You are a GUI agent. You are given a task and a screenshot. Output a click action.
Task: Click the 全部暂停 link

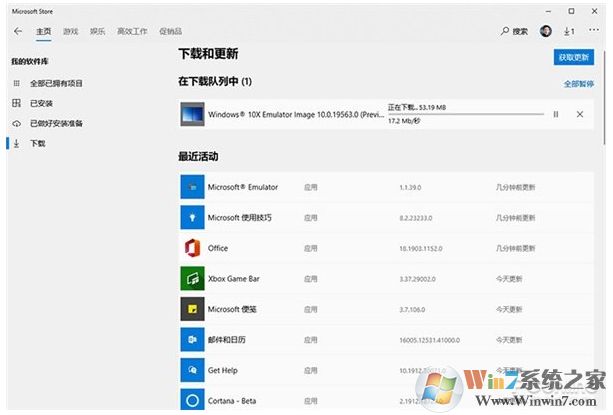point(579,84)
